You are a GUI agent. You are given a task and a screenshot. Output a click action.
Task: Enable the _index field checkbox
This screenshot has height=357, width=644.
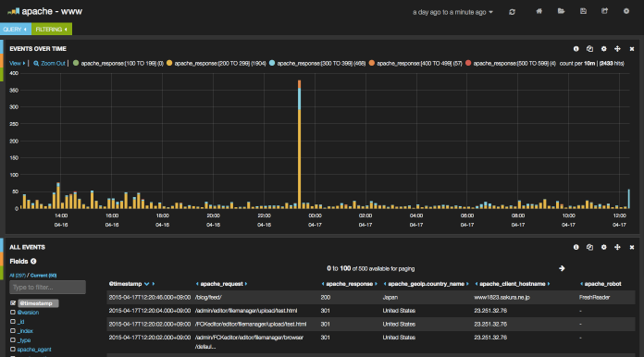click(x=13, y=331)
